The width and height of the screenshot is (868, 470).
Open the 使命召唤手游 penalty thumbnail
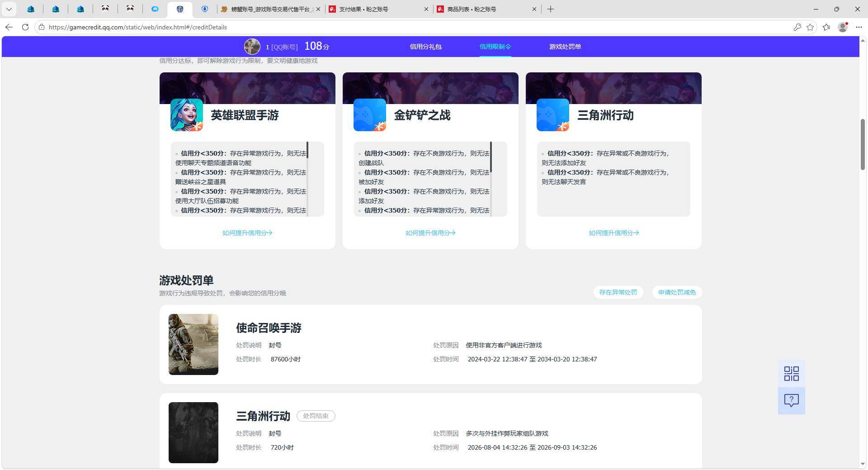[193, 344]
